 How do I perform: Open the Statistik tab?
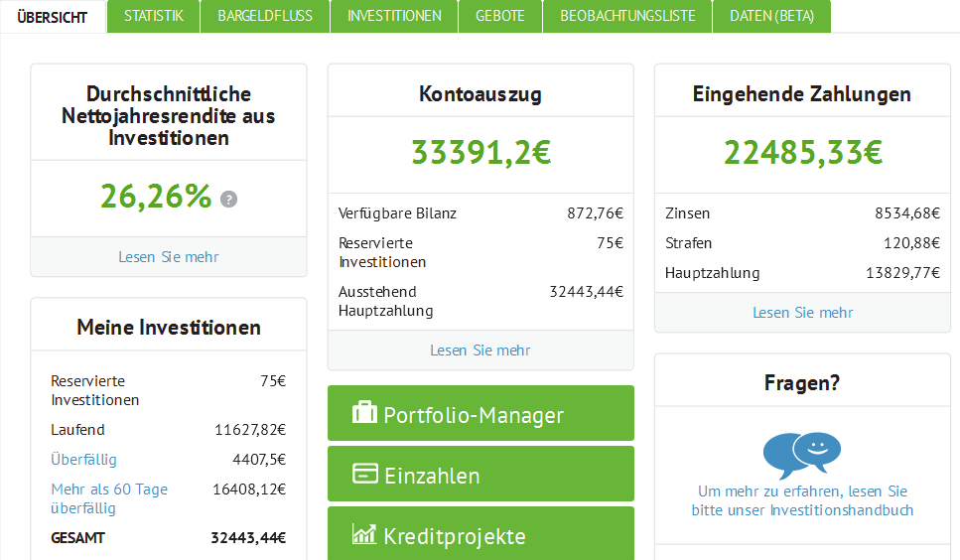[x=154, y=16]
